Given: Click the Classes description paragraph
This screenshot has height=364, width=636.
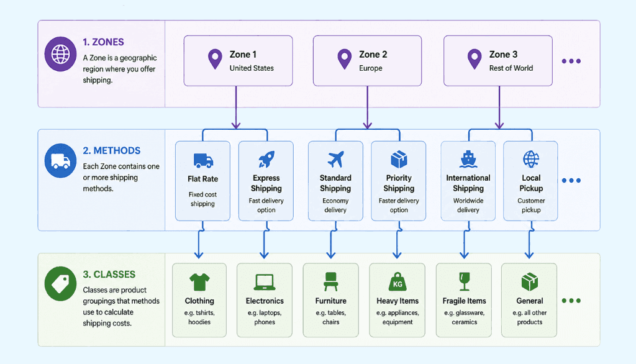Looking at the screenshot, I should click(121, 307).
